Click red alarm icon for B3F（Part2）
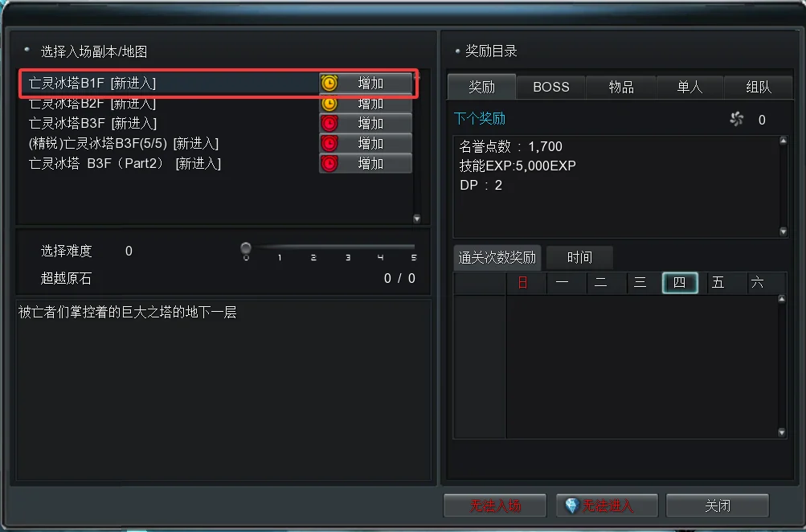This screenshot has width=806, height=532. [329, 163]
